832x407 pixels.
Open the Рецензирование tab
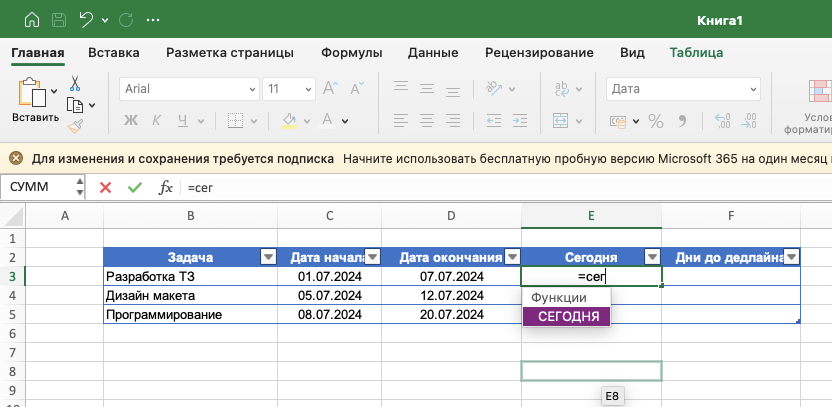[x=539, y=53]
